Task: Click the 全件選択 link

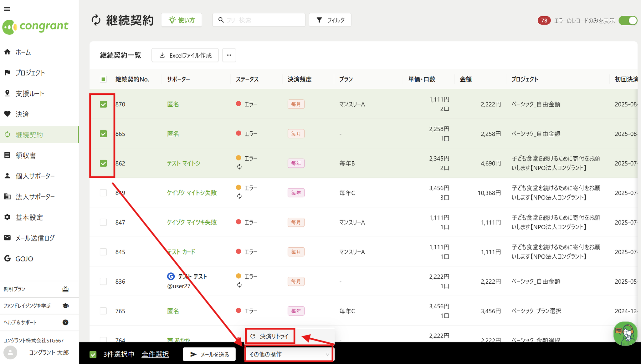Action: (155, 354)
